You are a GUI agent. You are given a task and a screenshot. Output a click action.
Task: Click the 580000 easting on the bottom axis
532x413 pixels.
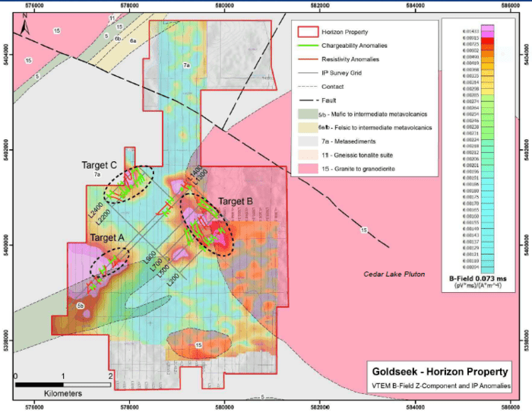[x=224, y=407]
